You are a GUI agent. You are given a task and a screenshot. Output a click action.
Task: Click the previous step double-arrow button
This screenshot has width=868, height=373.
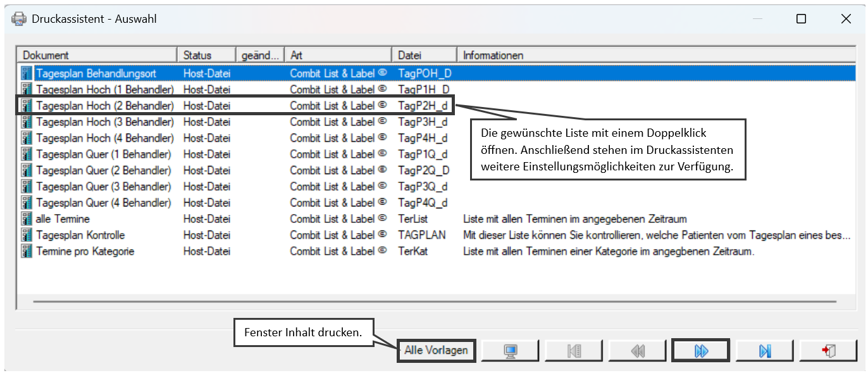coord(638,351)
